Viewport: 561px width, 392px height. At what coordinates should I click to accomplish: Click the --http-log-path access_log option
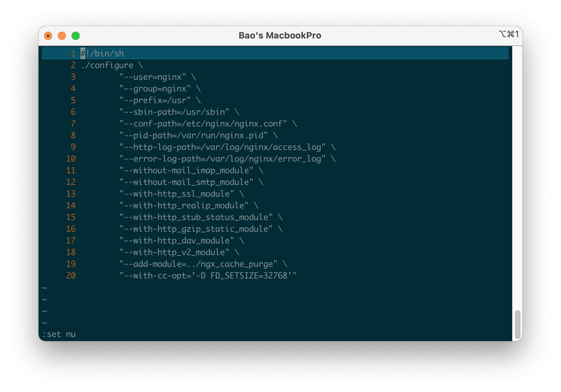click(222, 147)
